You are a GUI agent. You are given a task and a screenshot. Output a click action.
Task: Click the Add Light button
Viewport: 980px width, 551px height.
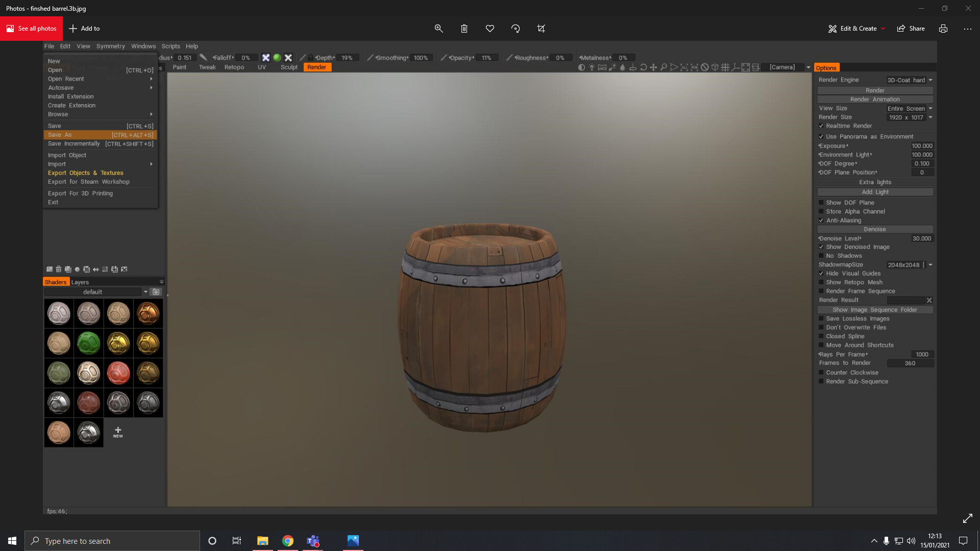pos(875,192)
